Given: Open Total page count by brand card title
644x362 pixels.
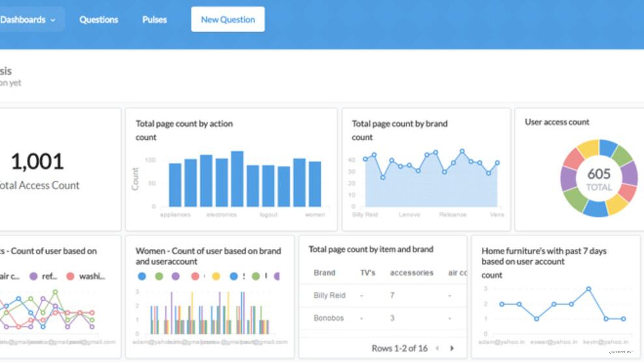Looking at the screenshot, I should 400,124.
